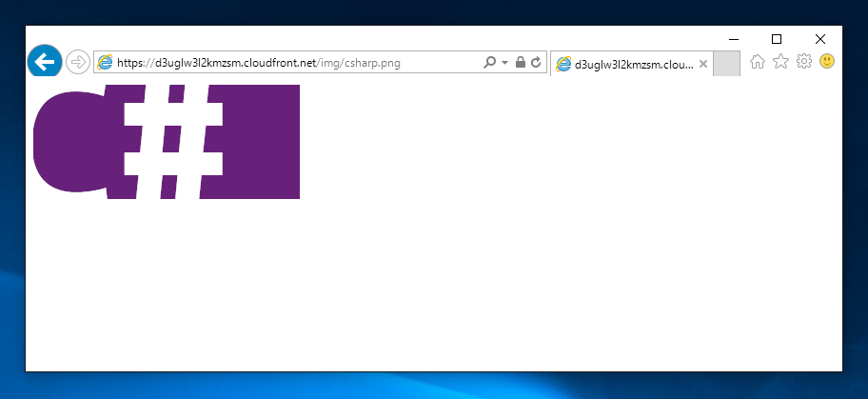Open the address bar autocomplete dropdown arrow
868x399 pixels.
click(504, 63)
